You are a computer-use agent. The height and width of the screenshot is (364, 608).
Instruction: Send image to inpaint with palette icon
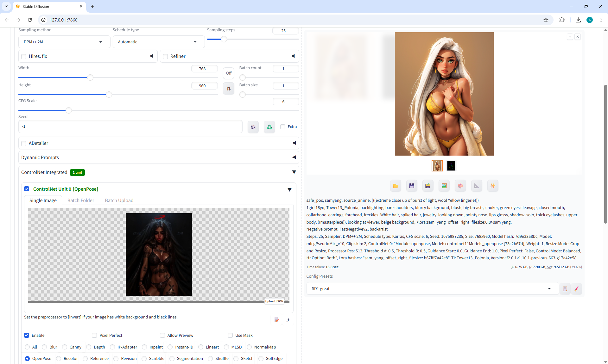460,186
